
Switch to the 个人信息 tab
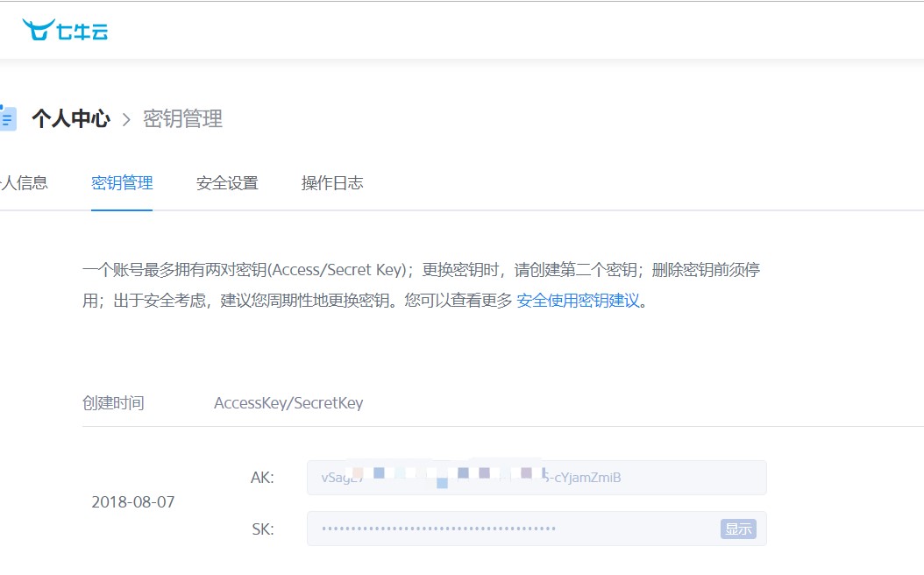24,182
